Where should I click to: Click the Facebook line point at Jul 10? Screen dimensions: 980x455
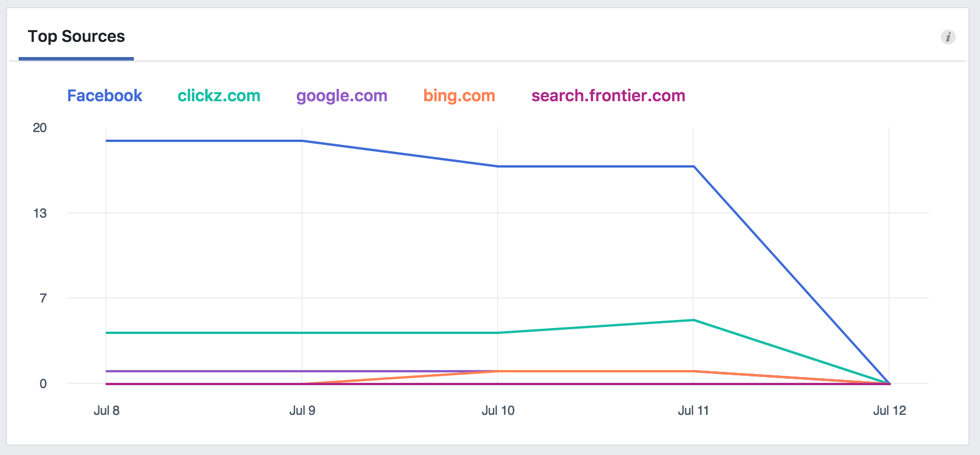pos(498,166)
